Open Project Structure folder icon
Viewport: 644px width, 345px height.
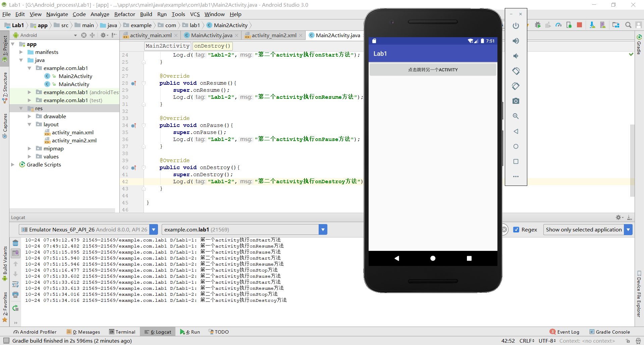point(616,25)
